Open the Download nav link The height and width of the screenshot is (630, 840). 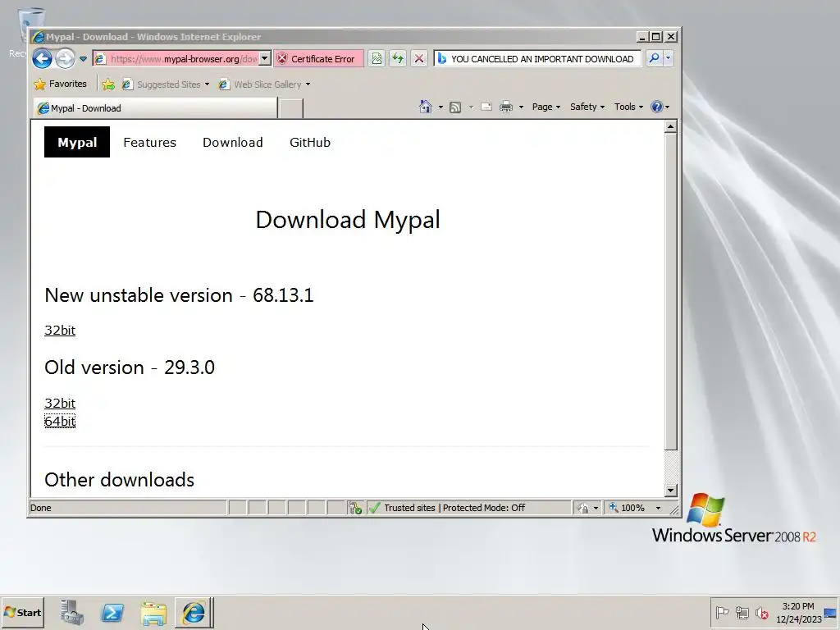(232, 143)
